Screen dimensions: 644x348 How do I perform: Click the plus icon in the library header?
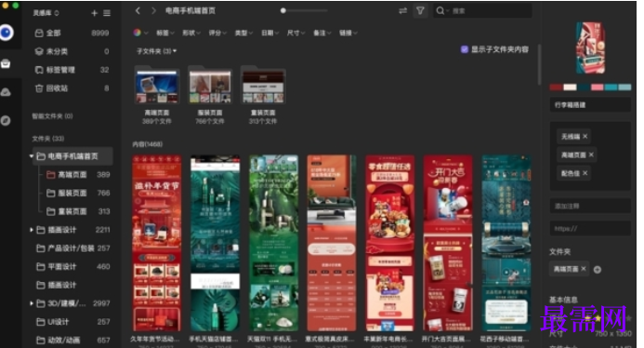[94, 13]
